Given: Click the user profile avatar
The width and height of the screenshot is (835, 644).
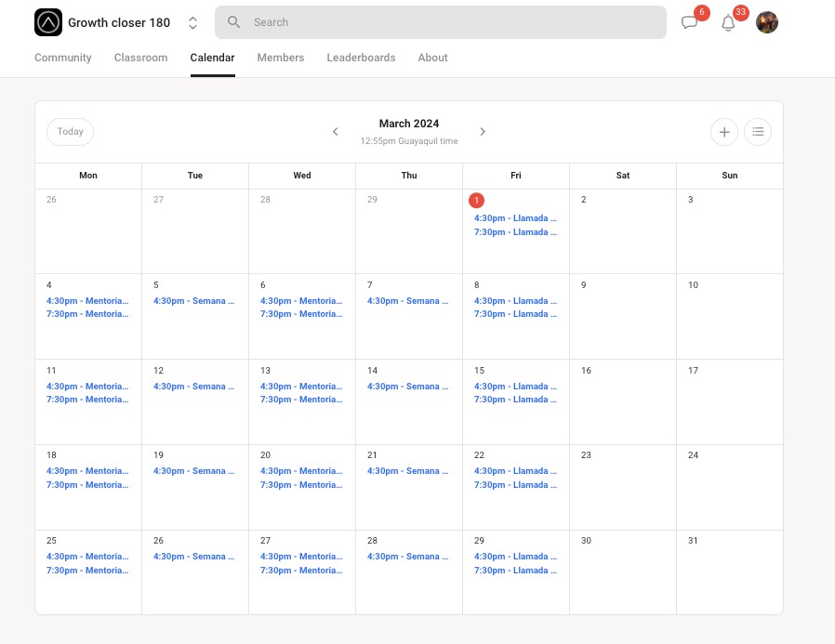Looking at the screenshot, I should [x=767, y=22].
